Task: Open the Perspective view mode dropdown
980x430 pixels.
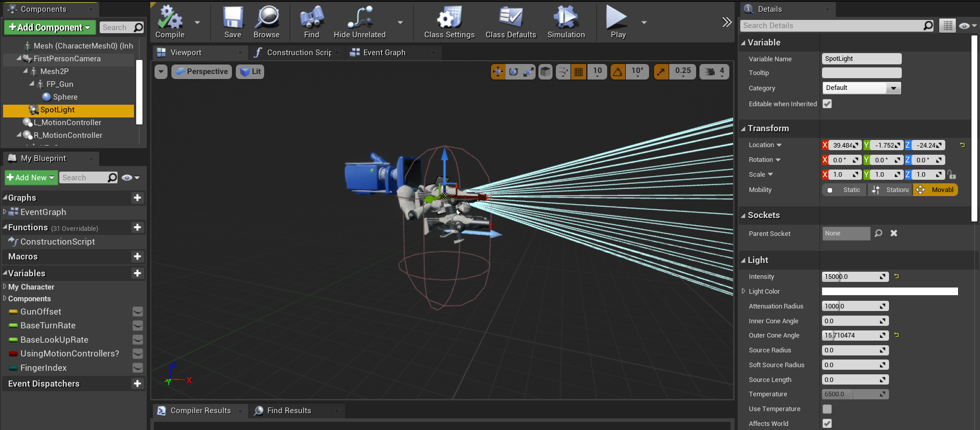Action: tap(201, 71)
